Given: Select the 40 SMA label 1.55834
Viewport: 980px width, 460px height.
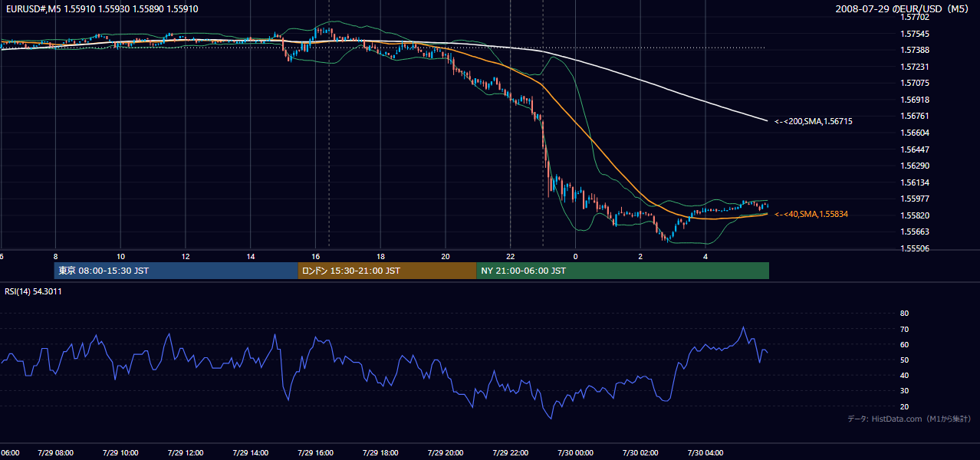Looking at the screenshot, I should tap(811, 214).
